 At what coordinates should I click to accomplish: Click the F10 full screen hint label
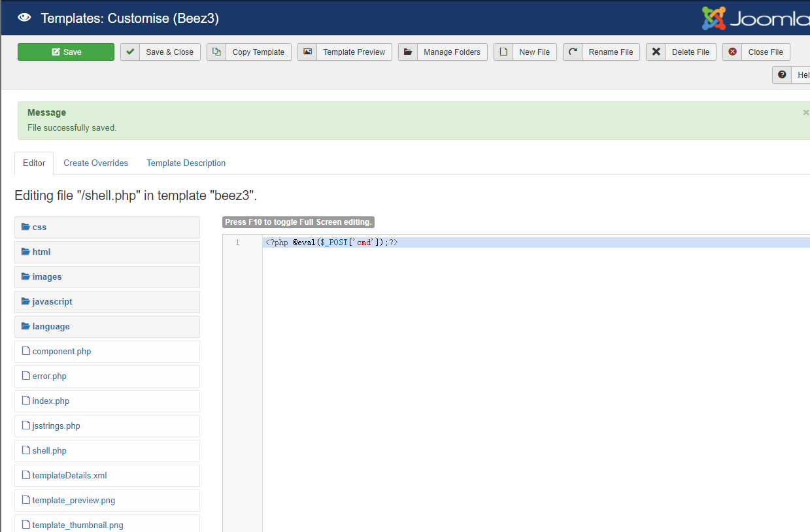click(x=298, y=222)
